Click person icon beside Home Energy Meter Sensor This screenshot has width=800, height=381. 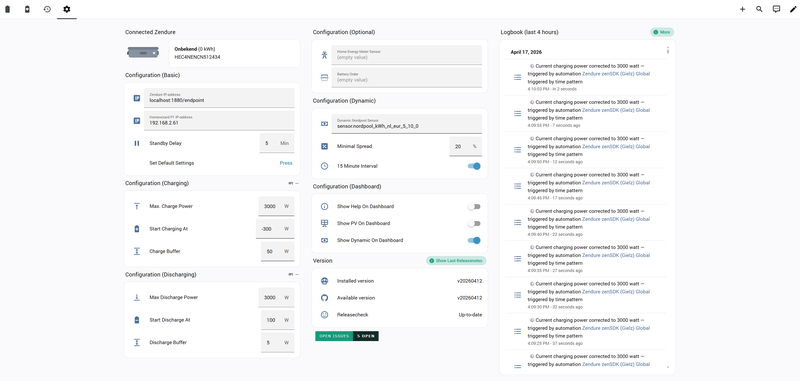[x=324, y=55]
